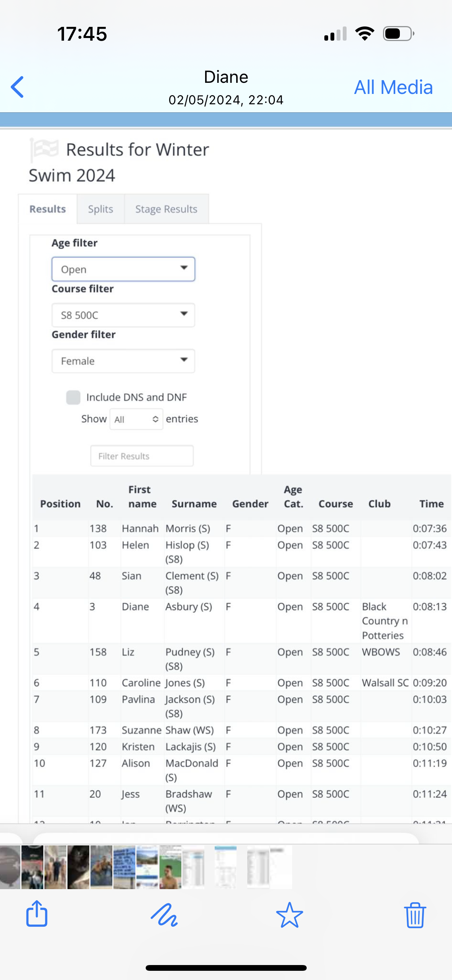452x980 pixels.
Task: Tap the share icon
Action: pos(37,914)
